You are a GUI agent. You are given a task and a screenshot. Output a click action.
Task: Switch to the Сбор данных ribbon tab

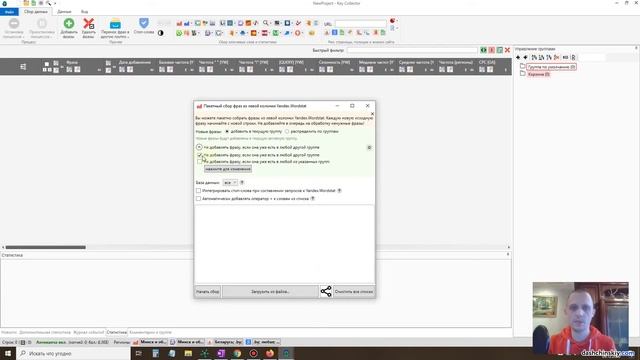click(36, 12)
